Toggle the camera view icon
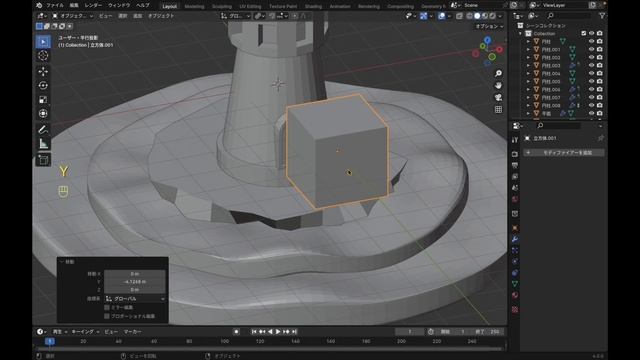 pyautogui.click(x=498, y=98)
